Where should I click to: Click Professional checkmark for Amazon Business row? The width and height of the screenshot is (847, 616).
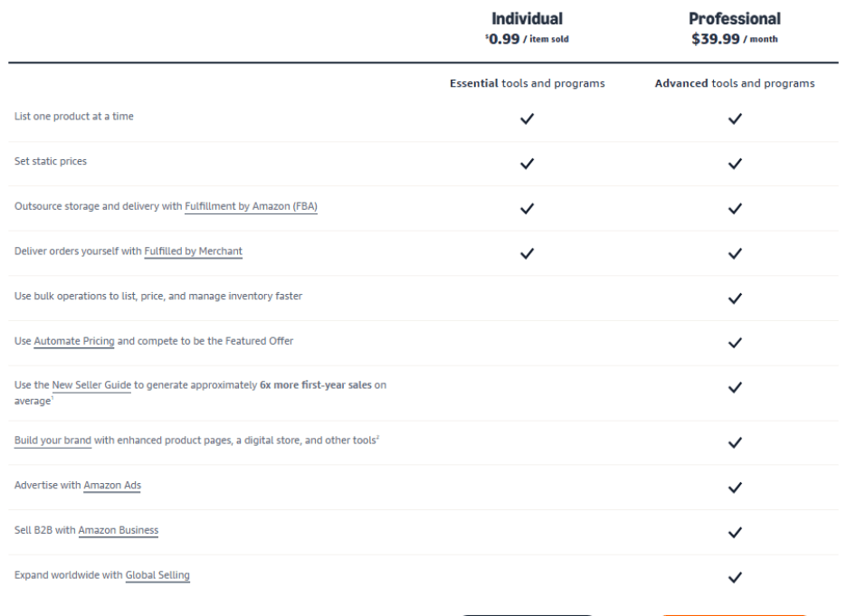pos(735,532)
